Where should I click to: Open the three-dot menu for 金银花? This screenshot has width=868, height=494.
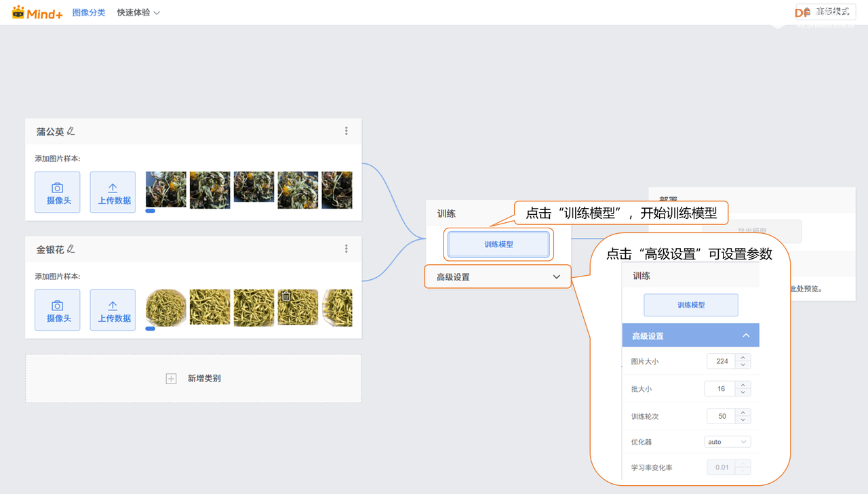tap(347, 249)
